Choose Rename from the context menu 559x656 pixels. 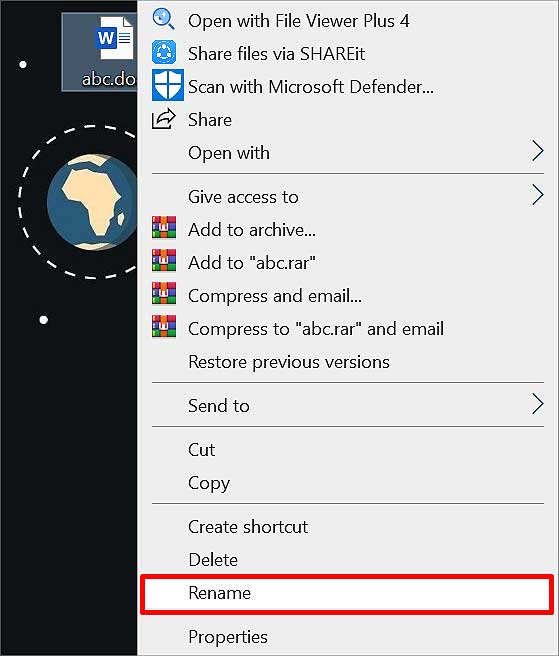[x=347, y=594]
